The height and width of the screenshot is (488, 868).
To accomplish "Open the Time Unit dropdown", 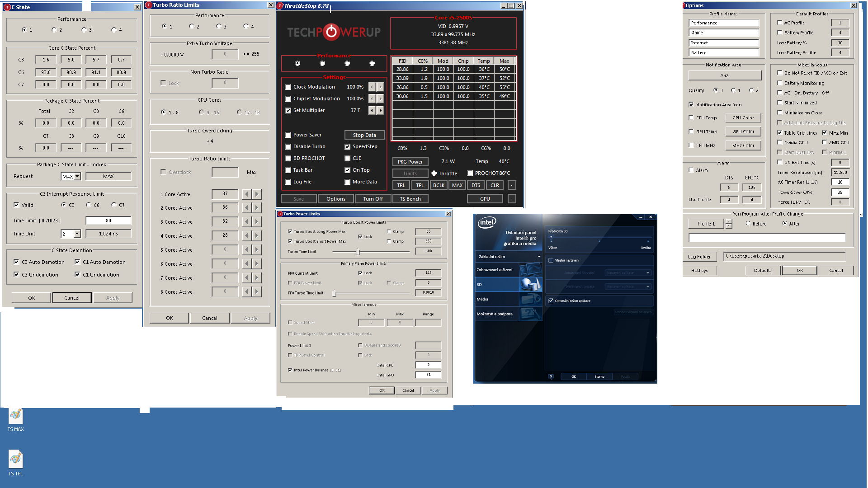I will (x=77, y=234).
